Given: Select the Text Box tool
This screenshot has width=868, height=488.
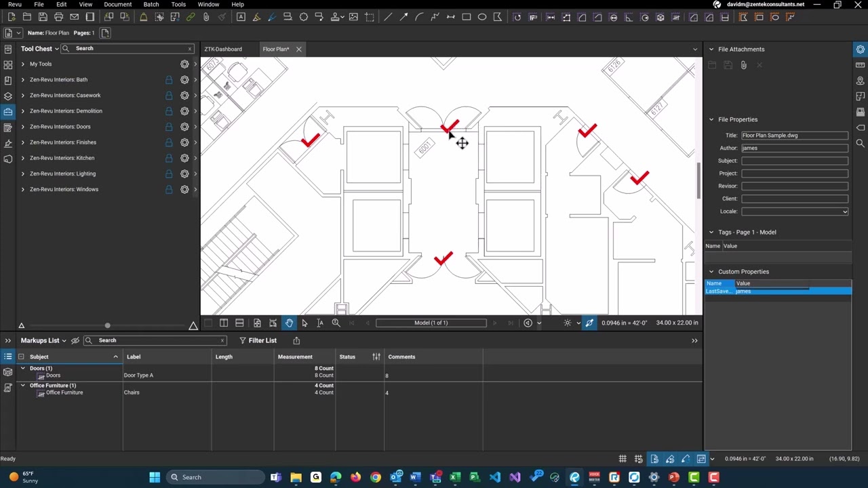Looking at the screenshot, I should (241, 17).
